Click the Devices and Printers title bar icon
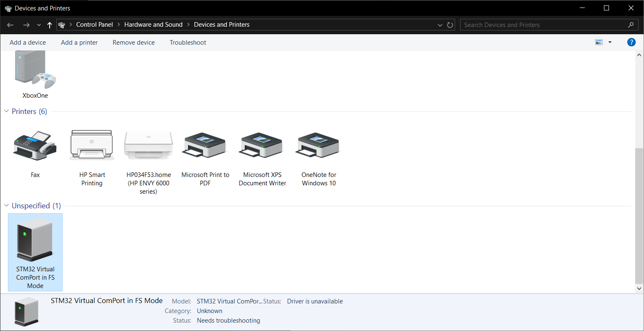The width and height of the screenshot is (644, 331). [8, 8]
